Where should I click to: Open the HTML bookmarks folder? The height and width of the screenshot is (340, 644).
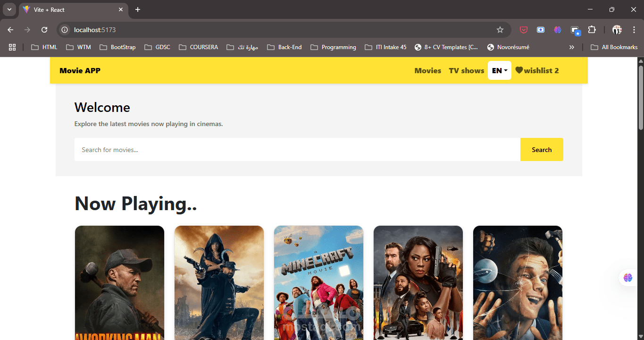coord(44,47)
